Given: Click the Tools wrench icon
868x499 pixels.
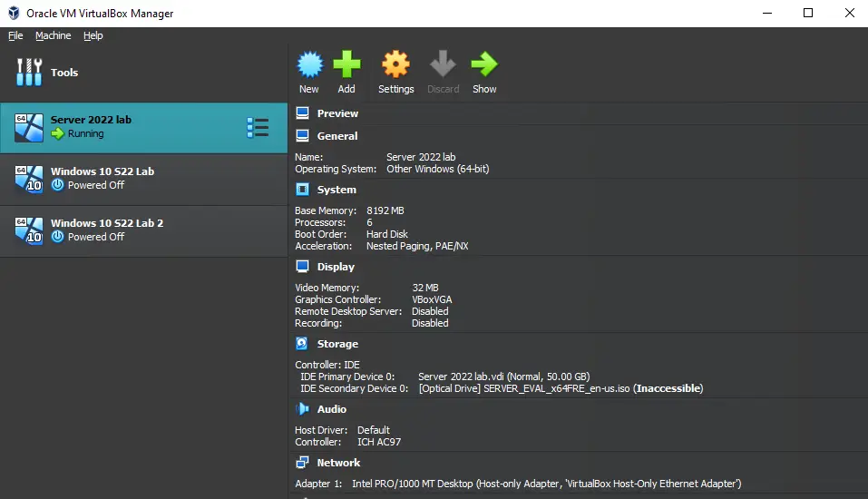Looking at the screenshot, I should pos(29,73).
